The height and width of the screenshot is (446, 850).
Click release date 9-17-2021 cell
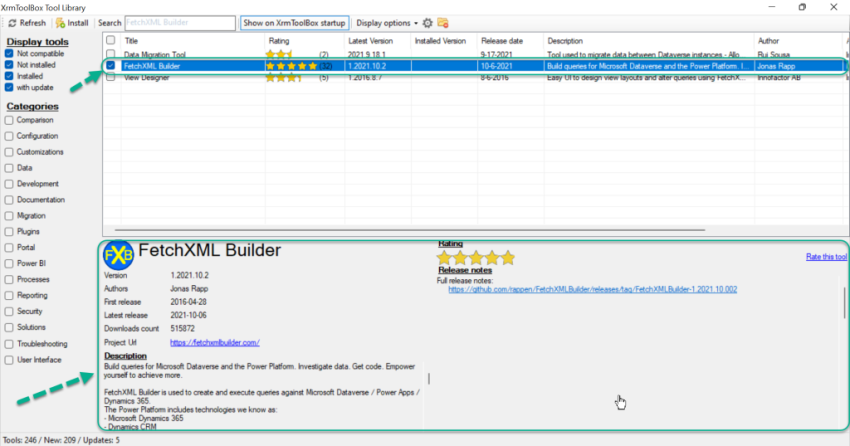pos(497,55)
